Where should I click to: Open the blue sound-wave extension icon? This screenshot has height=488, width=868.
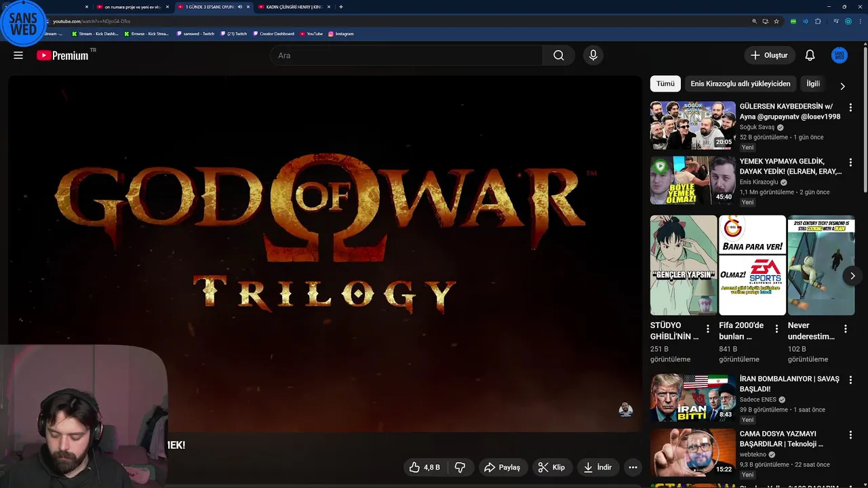(806, 21)
